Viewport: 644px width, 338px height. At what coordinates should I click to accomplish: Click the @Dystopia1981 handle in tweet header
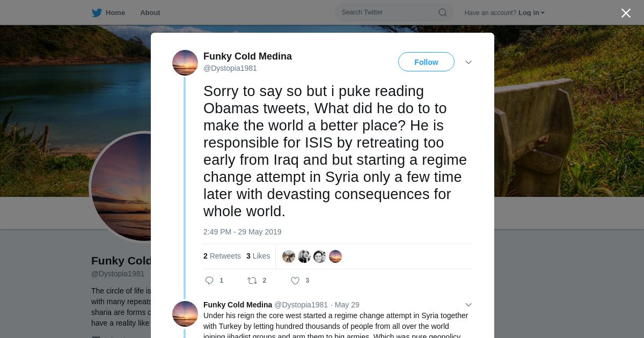pos(230,69)
